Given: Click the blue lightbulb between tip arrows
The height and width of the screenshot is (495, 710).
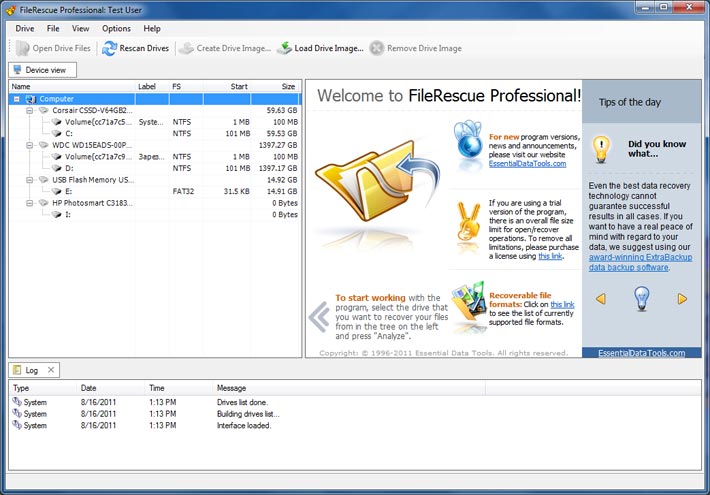Looking at the screenshot, I should [642, 298].
